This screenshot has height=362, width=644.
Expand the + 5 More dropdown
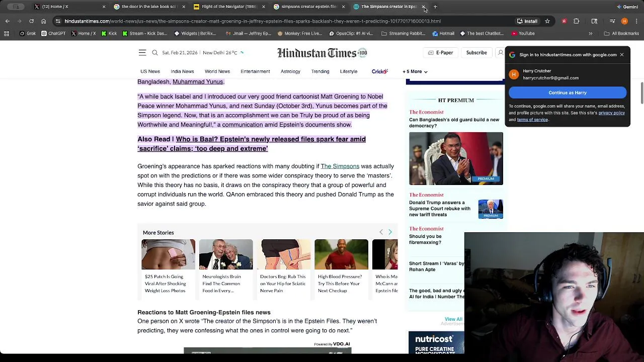pyautogui.click(x=415, y=71)
